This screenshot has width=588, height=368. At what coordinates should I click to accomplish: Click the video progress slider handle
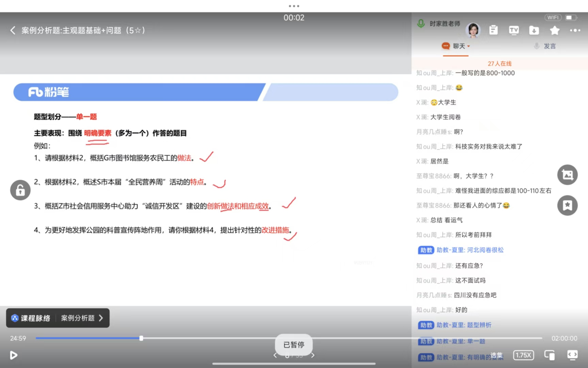[141, 338]
